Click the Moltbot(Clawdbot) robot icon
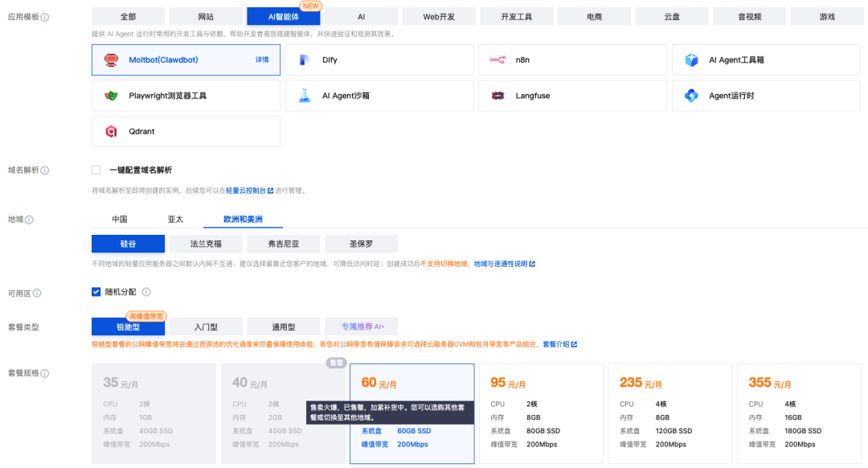 (111, 60)
